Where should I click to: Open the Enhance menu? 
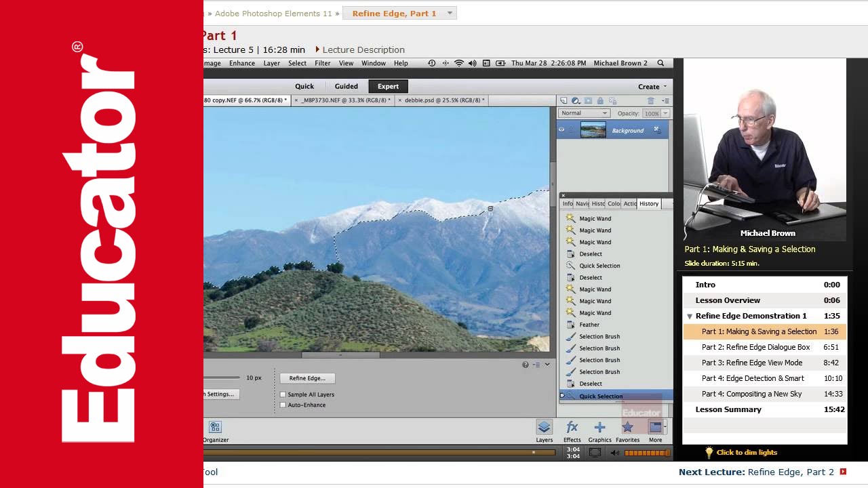coord(242,63)
